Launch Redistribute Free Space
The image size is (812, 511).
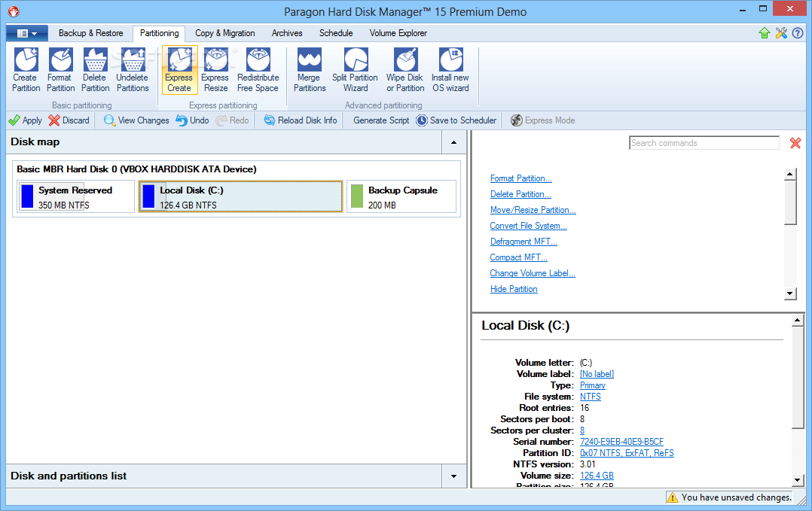(x=258, y=70)
